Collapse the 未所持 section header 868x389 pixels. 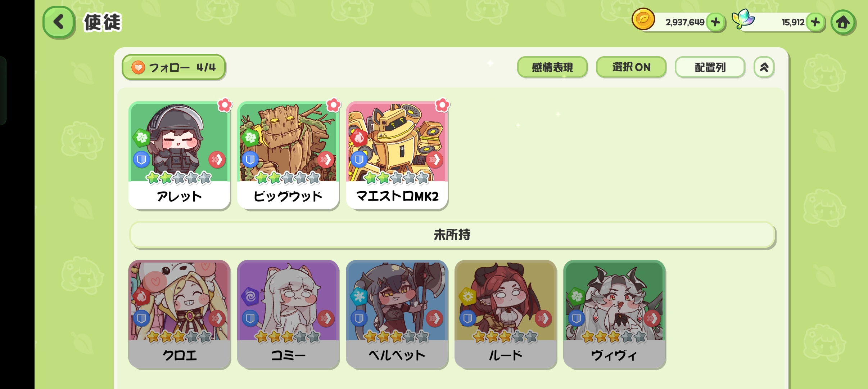pos(452,235)
